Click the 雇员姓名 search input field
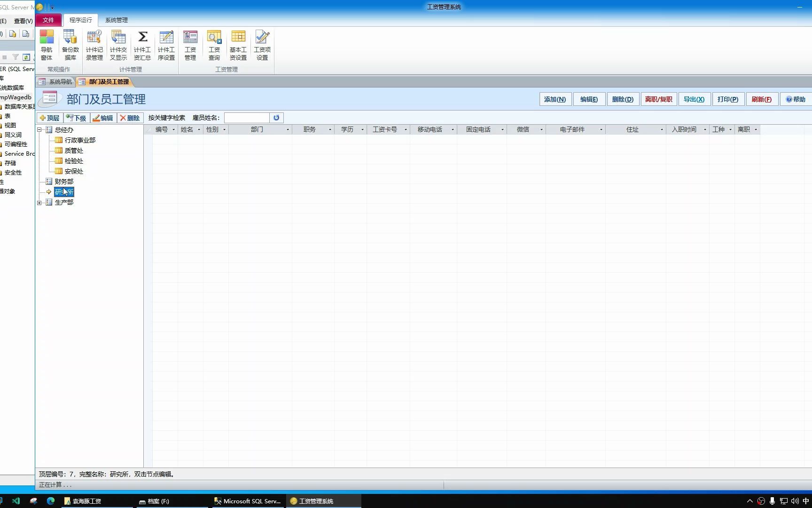Viewport: 812px width, 508px height. (x=248, y=118)
